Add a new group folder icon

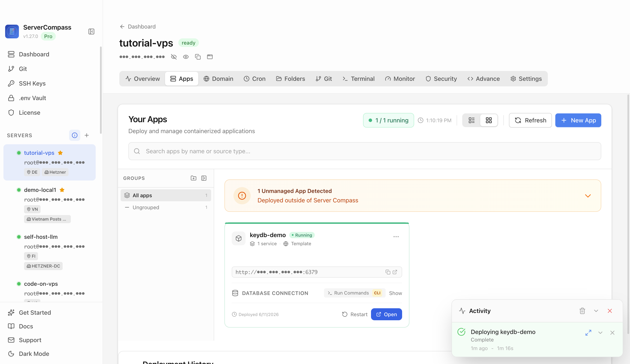point(194,178)
